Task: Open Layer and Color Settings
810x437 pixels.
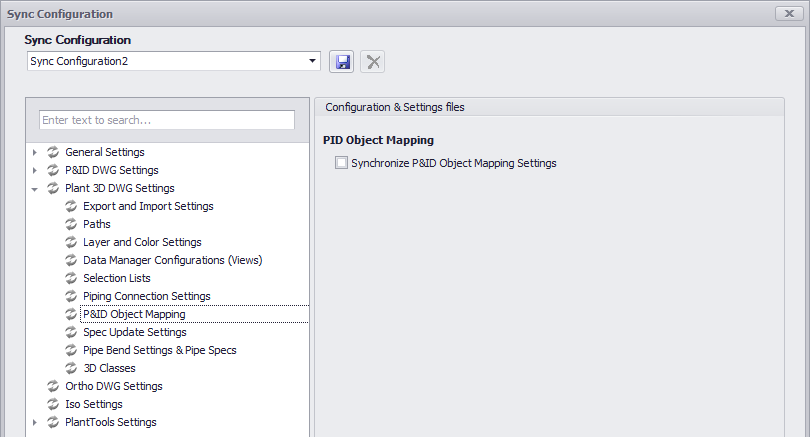Action: 142,242
